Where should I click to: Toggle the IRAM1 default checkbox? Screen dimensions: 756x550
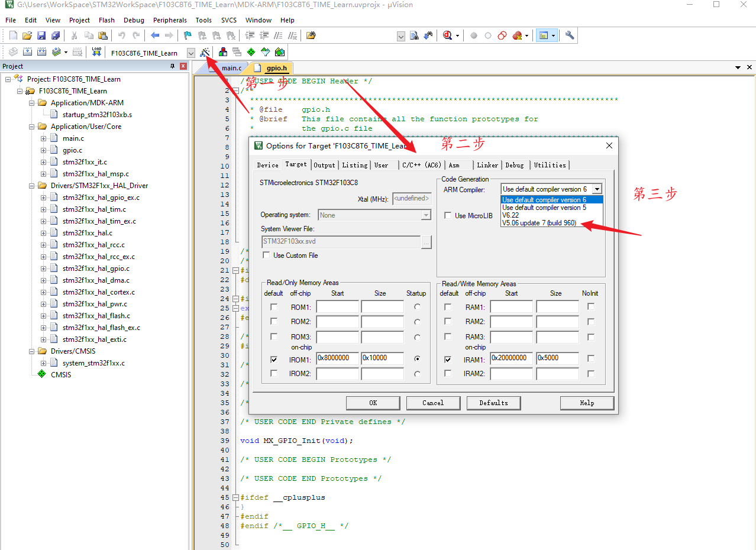tap(448, 359)
